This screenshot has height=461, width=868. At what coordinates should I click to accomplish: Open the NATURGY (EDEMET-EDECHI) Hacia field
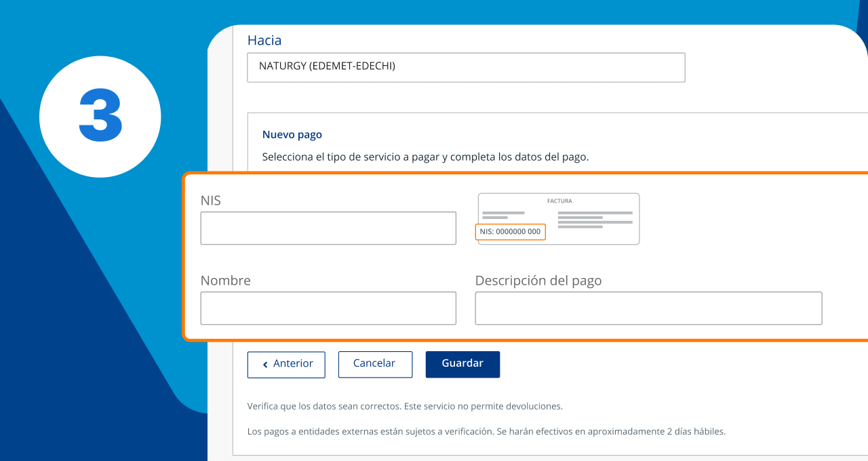point(466,67)
